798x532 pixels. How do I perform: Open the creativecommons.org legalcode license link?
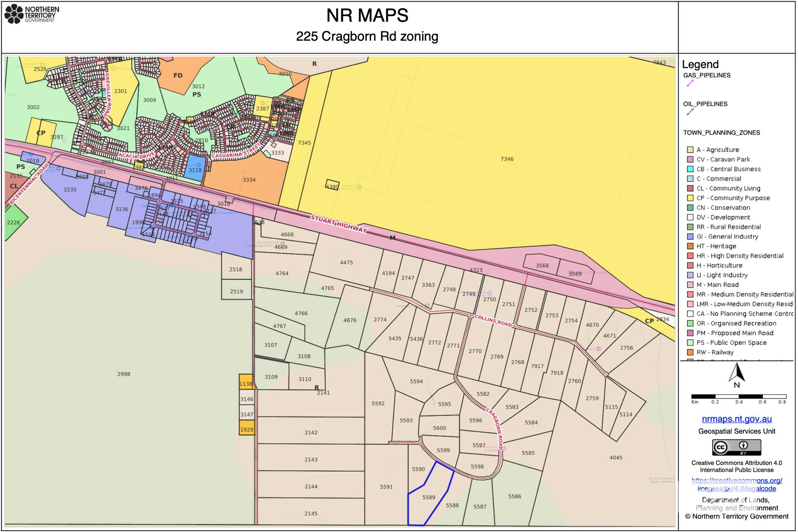(736, 485)
